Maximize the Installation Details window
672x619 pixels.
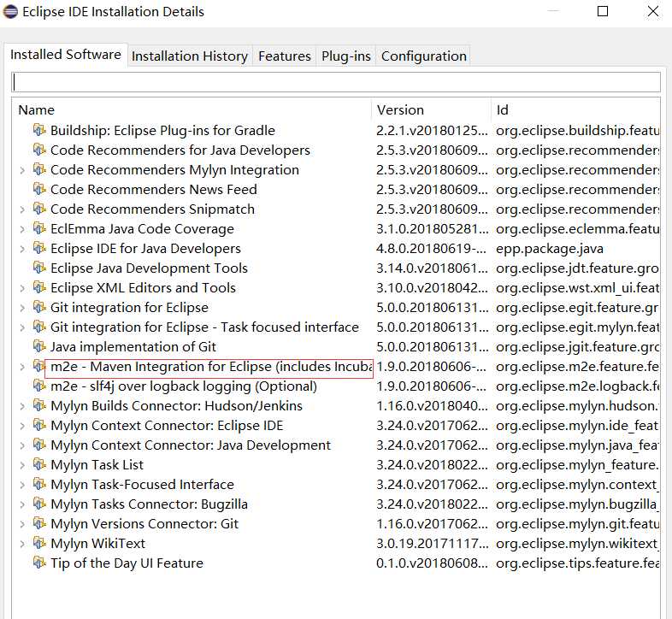603,12
